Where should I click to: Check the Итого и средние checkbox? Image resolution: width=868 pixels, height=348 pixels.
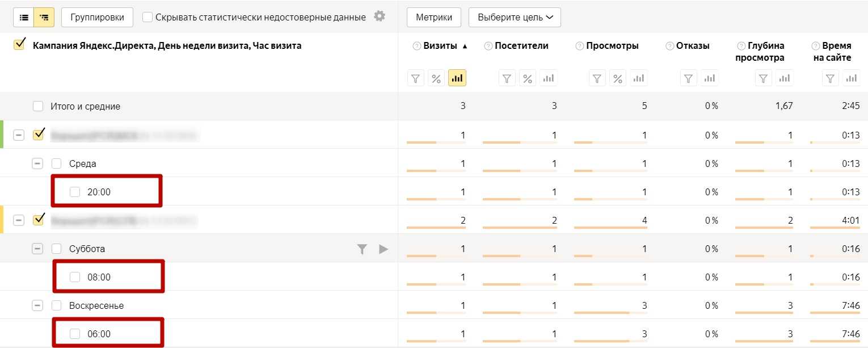38,106
